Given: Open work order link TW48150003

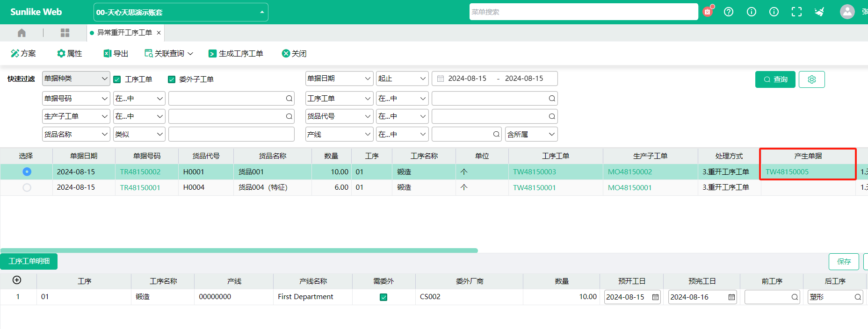Looking at the screenshot, I should [535, 172].
